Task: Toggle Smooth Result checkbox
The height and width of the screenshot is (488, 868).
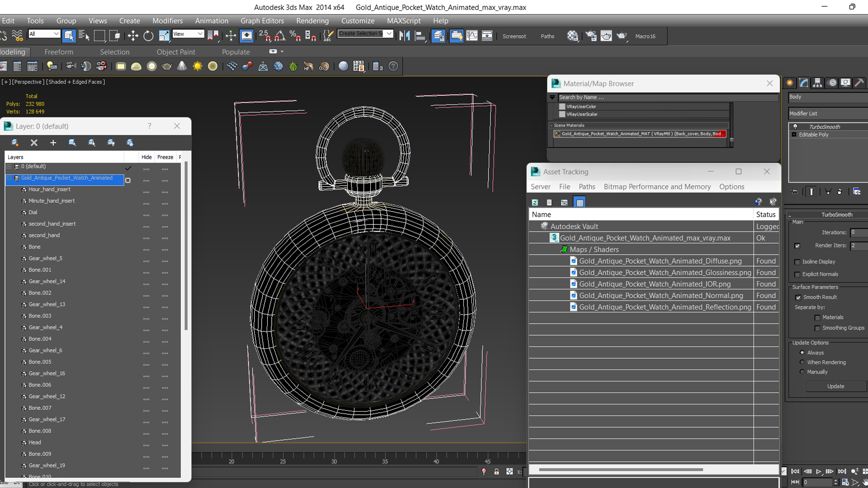Action: coord(798,297)
